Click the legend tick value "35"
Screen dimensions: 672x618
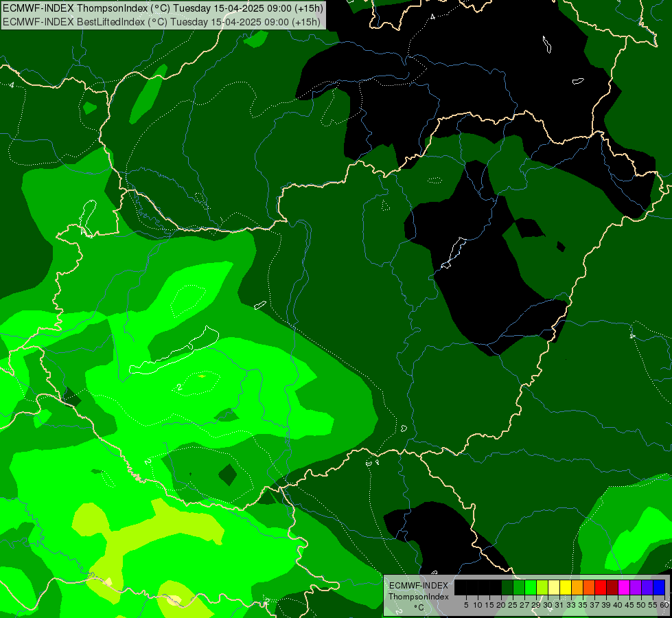[x=583, y=605]
